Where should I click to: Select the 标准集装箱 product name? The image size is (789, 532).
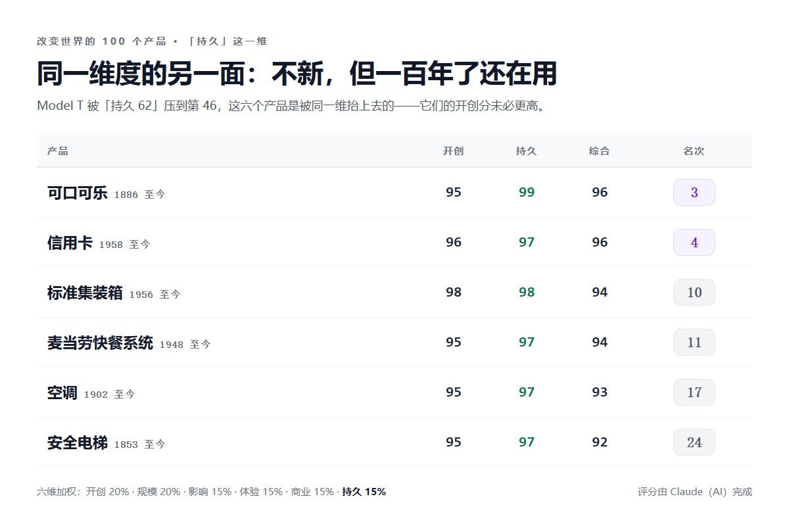coord(85,293)
